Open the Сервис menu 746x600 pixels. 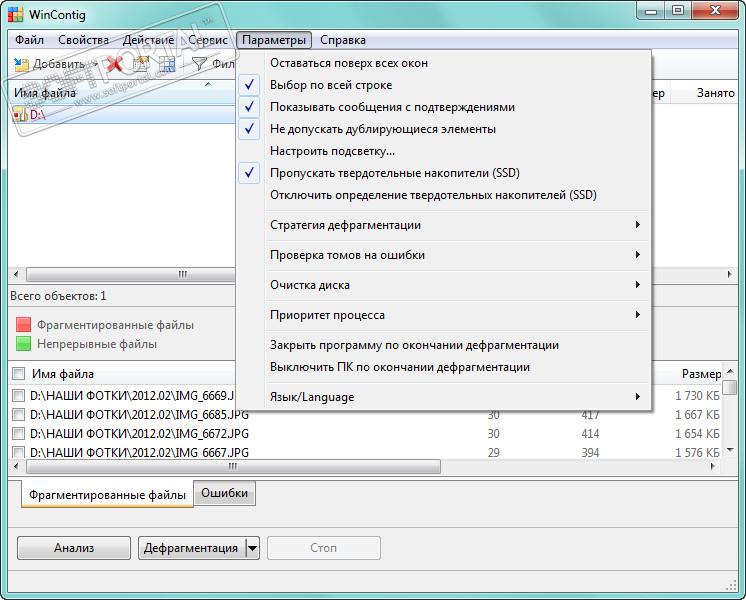[x=208, y=40]
